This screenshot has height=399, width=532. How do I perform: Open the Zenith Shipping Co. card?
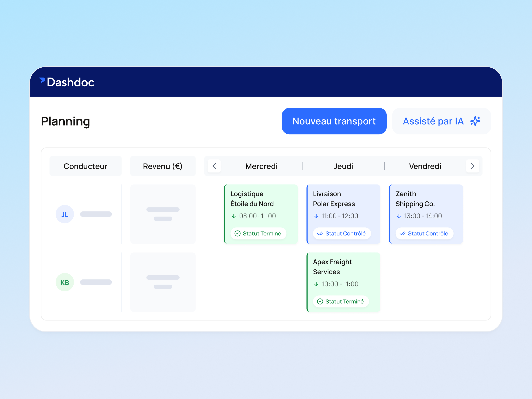coord(426,214)
